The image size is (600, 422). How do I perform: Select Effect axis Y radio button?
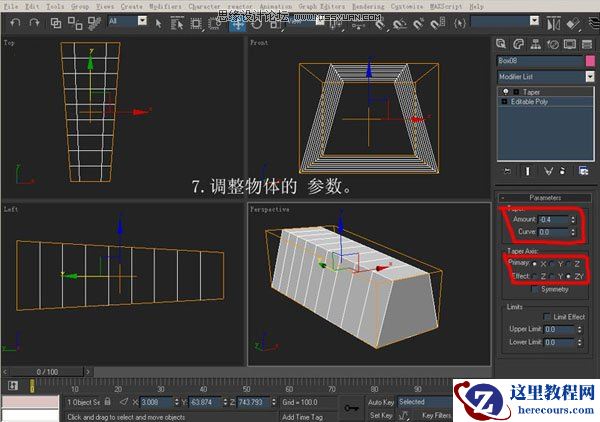click(x=552, y=276)
